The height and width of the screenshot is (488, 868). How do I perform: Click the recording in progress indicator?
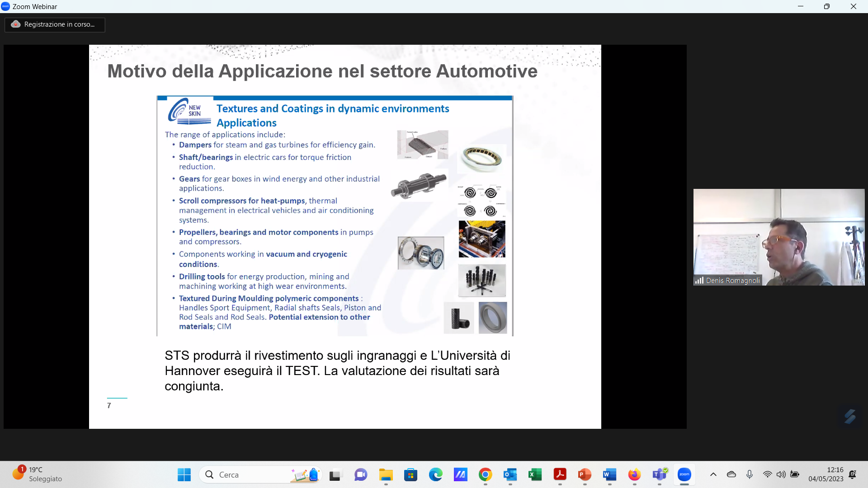pos(55,24)
